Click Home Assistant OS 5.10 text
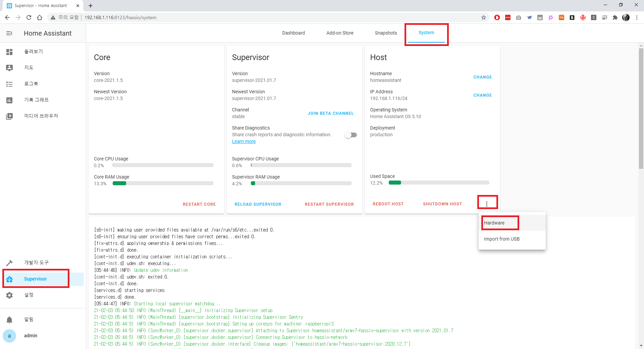This screenshot has width=644, height=349. pos(395,116)
